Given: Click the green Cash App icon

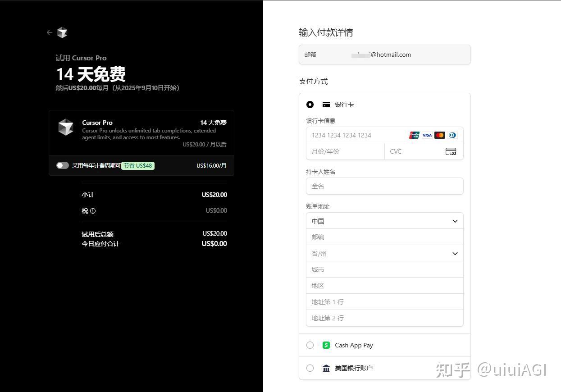Looking at the screenshot, I should (326, 345).
